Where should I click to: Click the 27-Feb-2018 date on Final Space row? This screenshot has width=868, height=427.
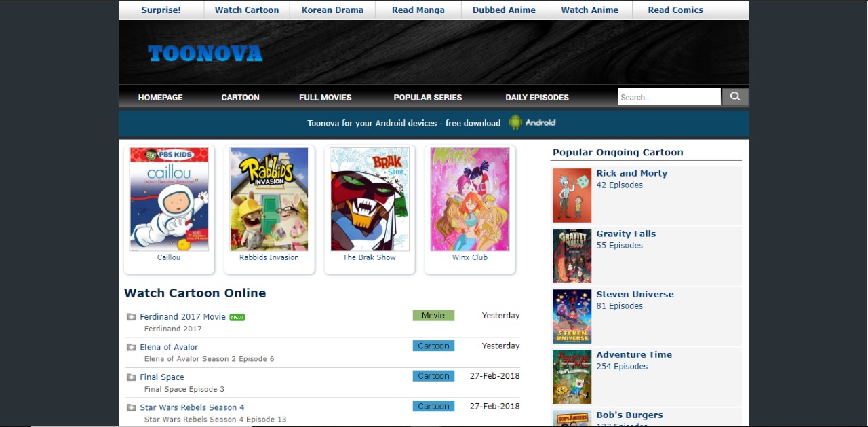[495, 376]
